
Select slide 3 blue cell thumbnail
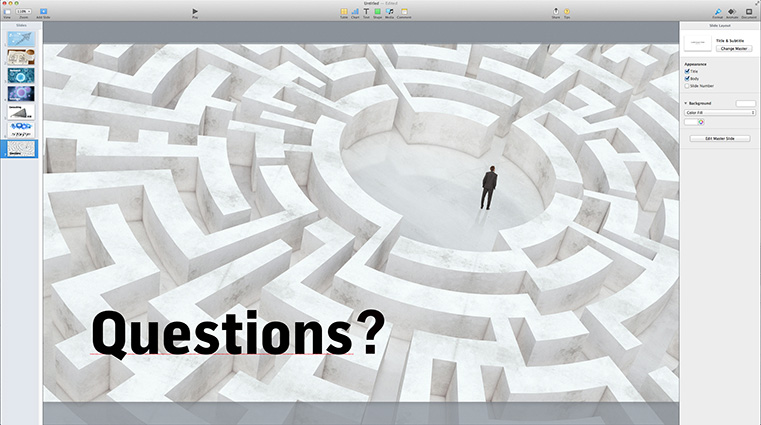pyautogui.click(x=21, y=75)
